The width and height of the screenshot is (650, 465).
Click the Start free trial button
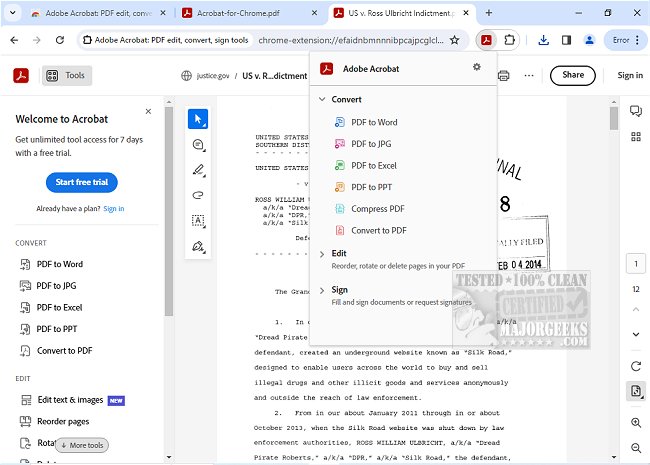pos(81,182)
